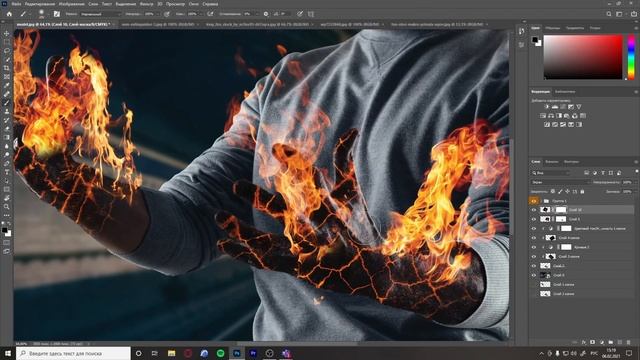Click the Home icon in options bar
Image resolution: width=640 pixels, height=360 pixels.
[9, 14]
